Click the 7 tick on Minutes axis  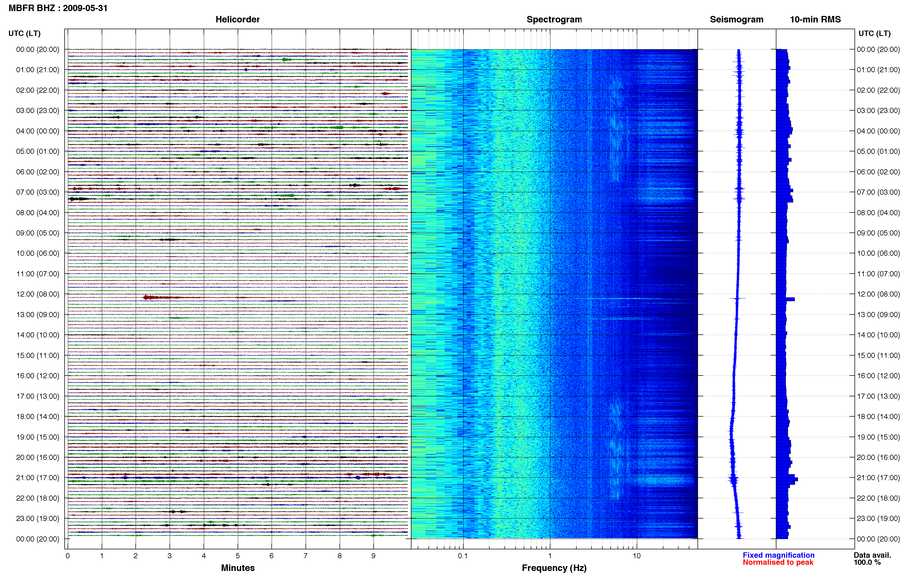(x=305, y=556)
